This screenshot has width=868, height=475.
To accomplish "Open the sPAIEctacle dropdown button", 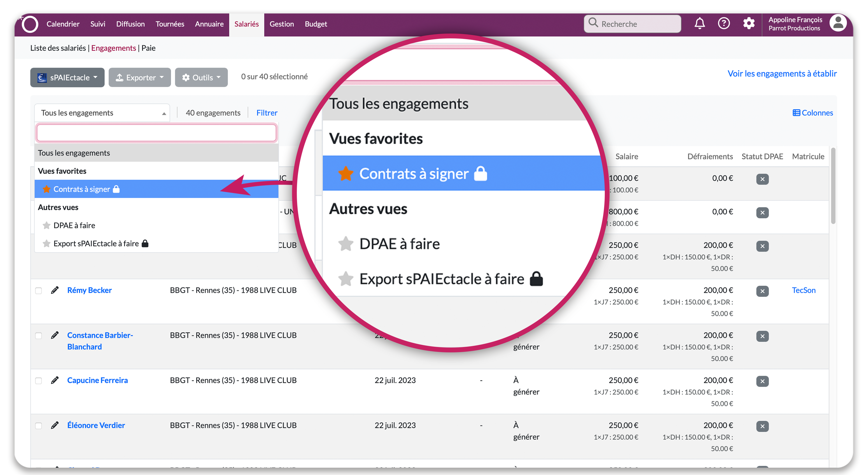I will click(67, 78).
